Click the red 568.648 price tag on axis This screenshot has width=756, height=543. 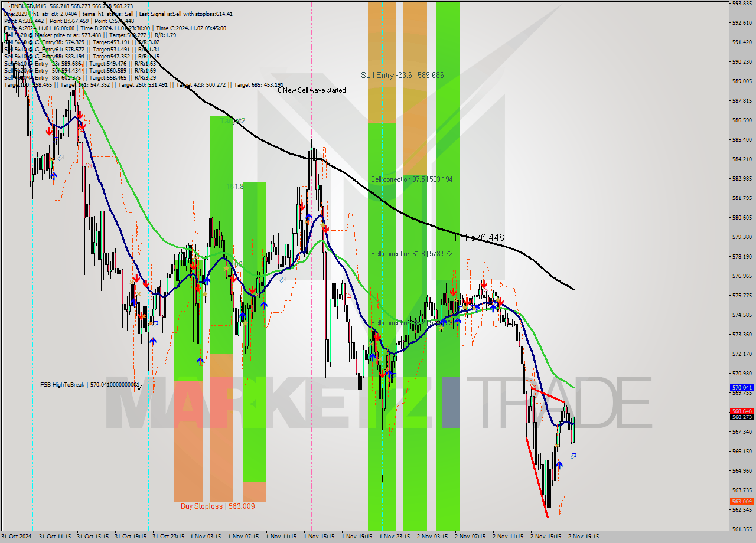point(742,411)
